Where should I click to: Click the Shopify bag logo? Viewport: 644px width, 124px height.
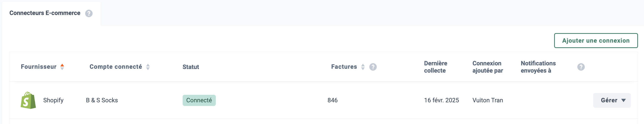click(28, 100)
